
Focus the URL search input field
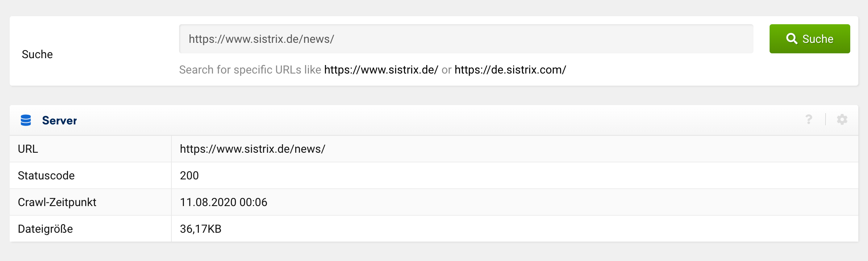click(466, 39)
